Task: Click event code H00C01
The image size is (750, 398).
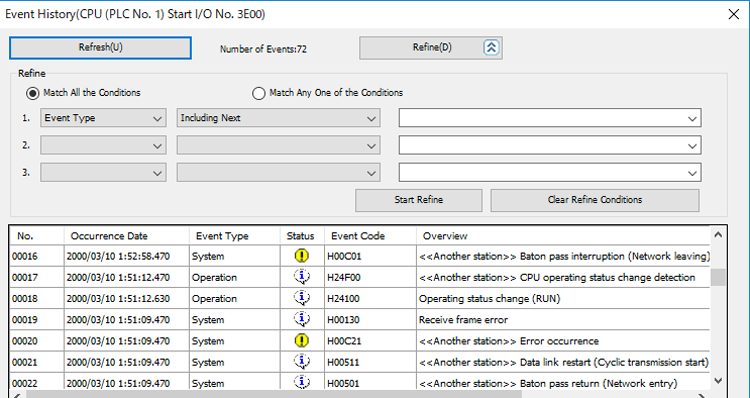Action: tap(344, 256)
